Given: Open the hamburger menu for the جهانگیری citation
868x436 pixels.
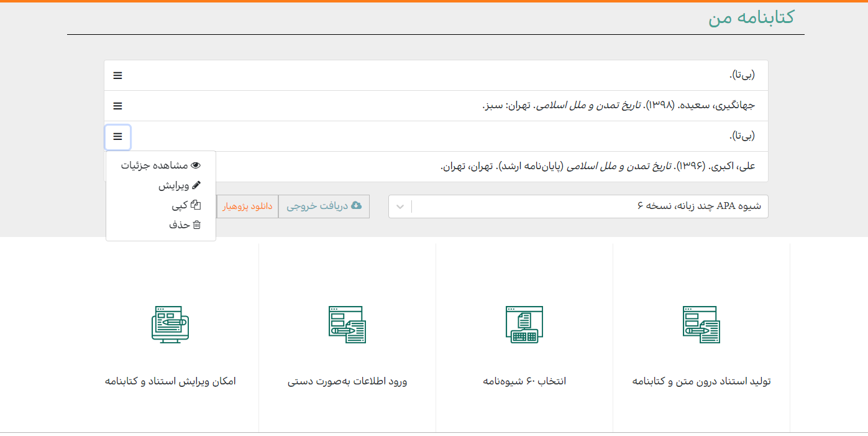Looking at the screenshot, I should [117, 106].
